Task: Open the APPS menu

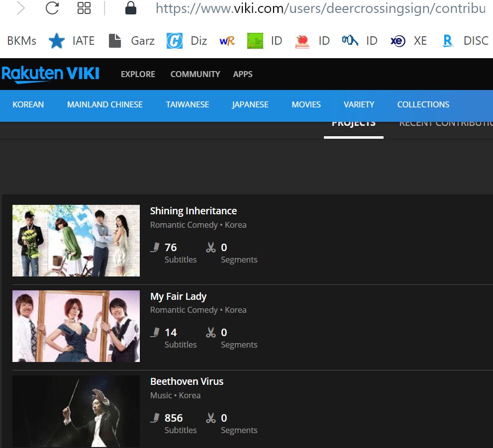Action: [x=243, y=74]
